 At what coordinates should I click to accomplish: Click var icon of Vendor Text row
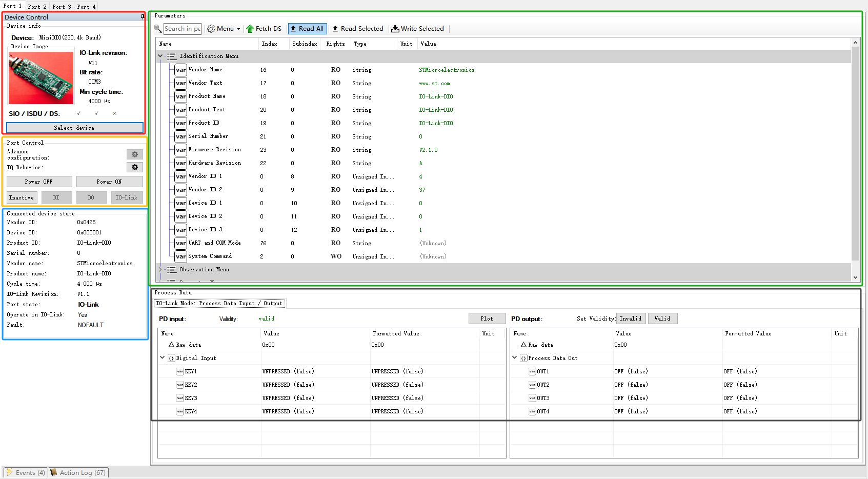[180, 83]
